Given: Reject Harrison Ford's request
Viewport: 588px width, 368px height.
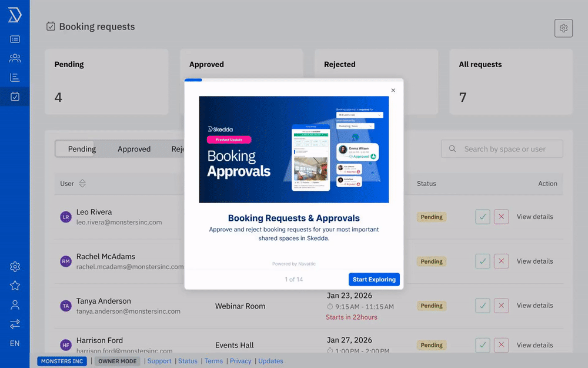Looking at the screenshot, I should tap(501, 344).
